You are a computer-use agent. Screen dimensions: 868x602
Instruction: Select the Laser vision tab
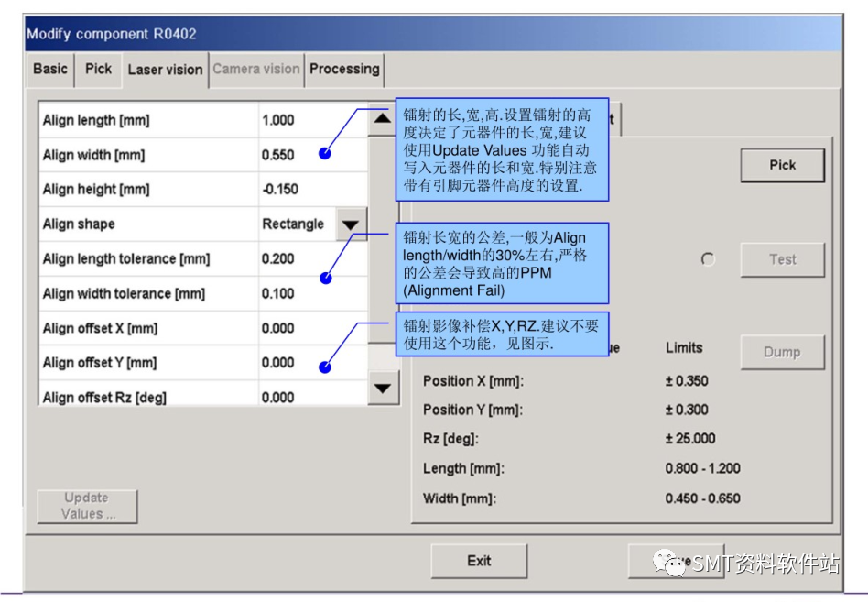pyautogui.click(x=165, y=69)
